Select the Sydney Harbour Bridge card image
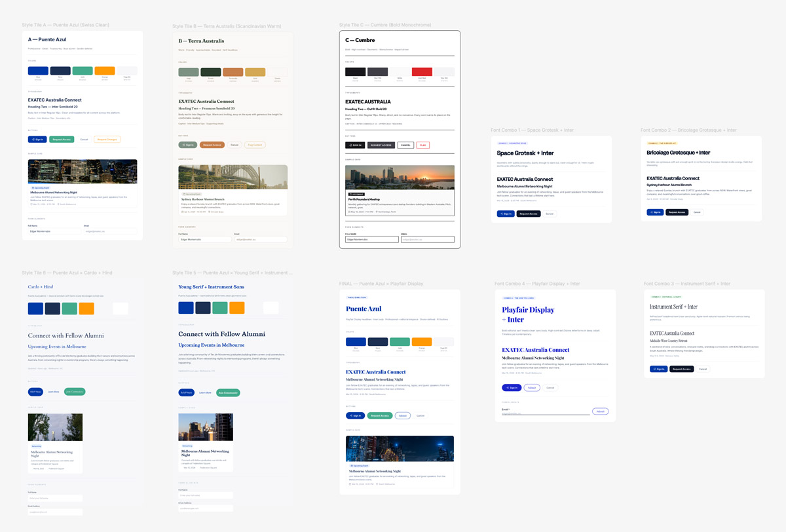This screenshot has width=786, height=532. pyautogui.click(x=233, y=177)
